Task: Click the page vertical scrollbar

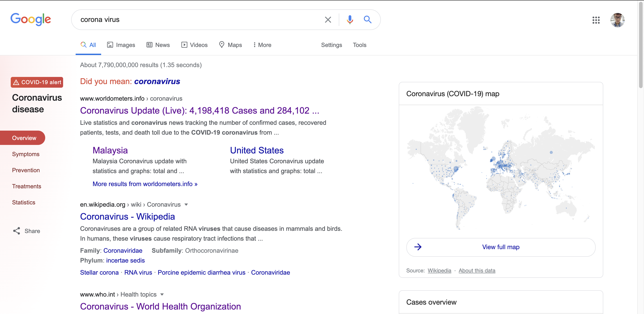Action: [641, 45]
